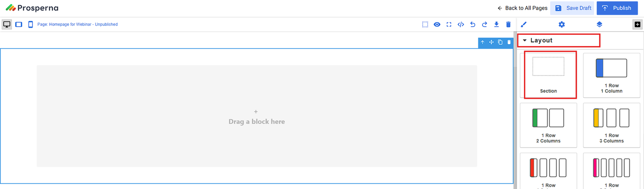Viewport: 644px width, 189px height.
Task: Open the code view icon
Action: tap(460, 24)
